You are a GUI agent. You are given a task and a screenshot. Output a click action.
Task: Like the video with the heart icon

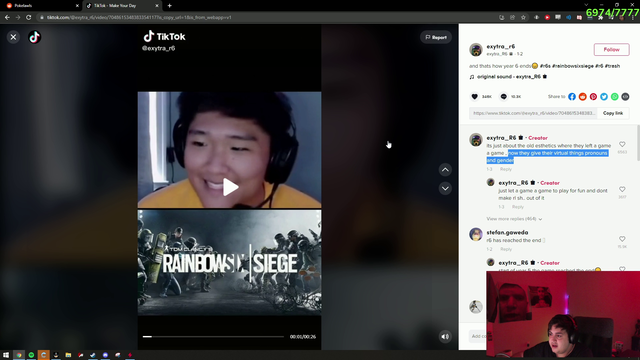(x=474, y=97)
